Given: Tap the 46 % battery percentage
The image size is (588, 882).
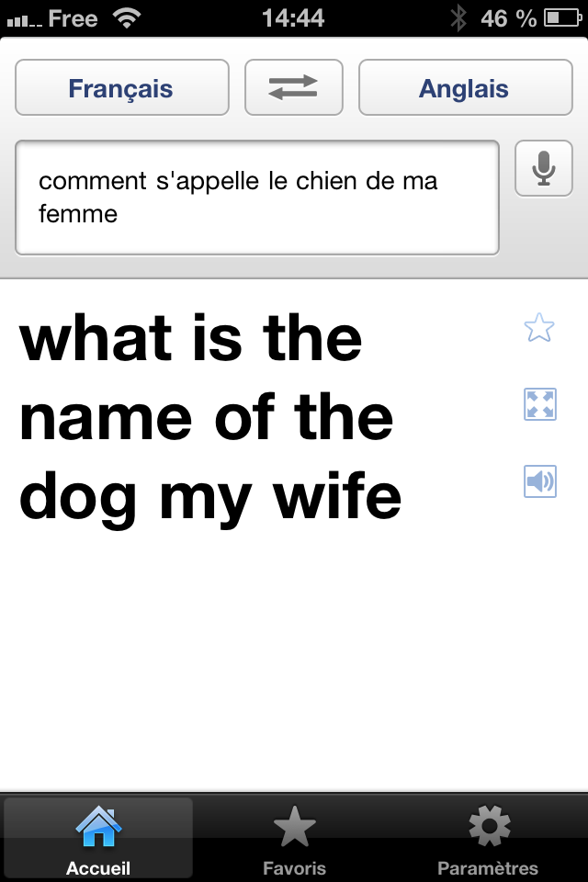Looking at the screenshot, I should click(509, 18).
